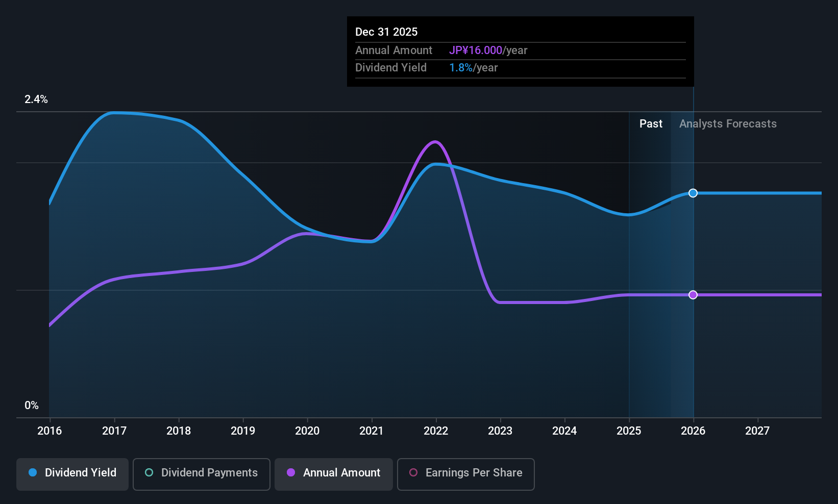This screenshot has height=504, width=838.
Task: Click the Past region label
Action: (x=651, y=124)
